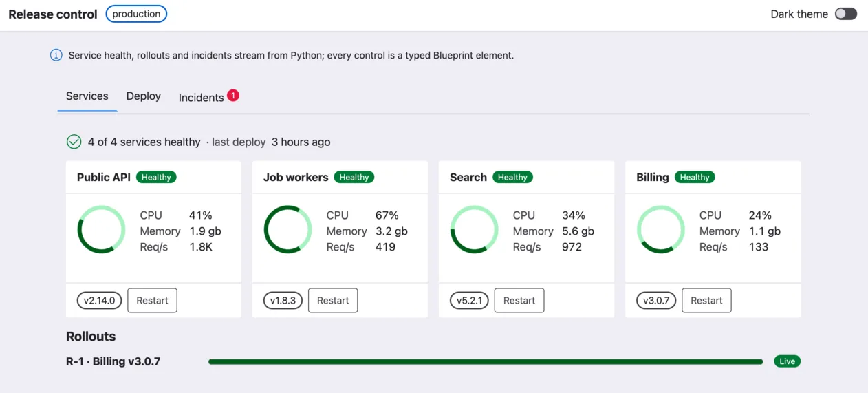Click the 4 of 4 services healthy text
Viewport: 868px width, 393px height.
pos(144,142)
